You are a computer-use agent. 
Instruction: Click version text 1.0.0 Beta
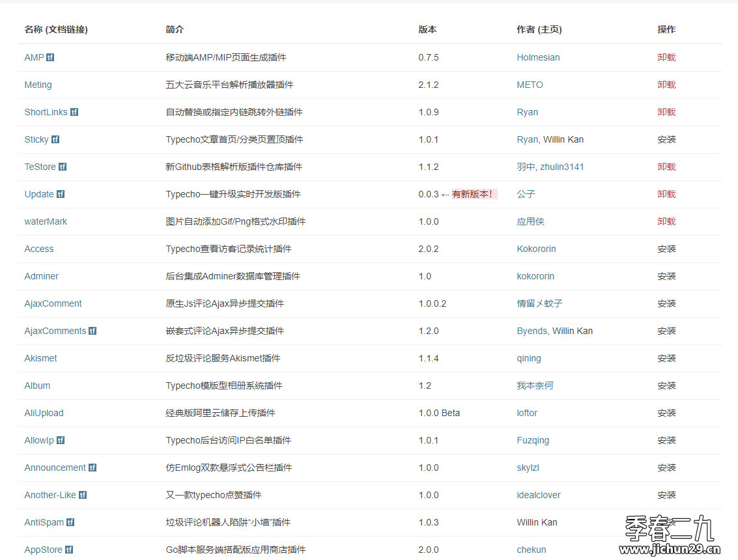coord(439,413)
